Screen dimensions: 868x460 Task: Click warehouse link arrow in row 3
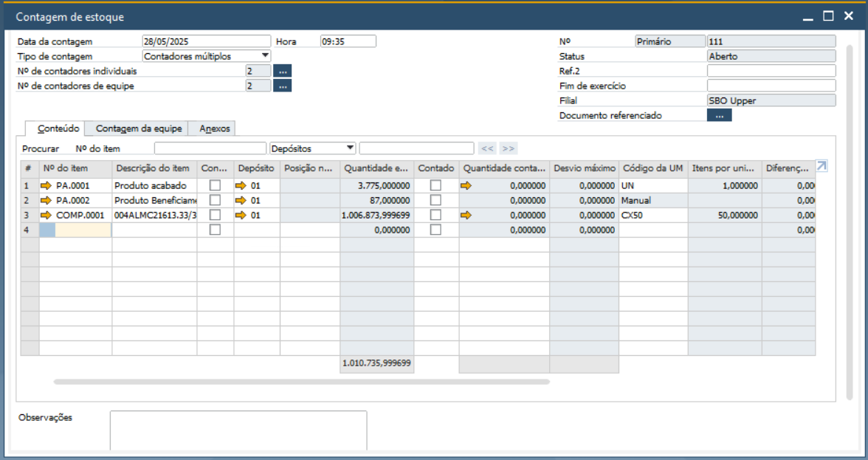[241, 216]
